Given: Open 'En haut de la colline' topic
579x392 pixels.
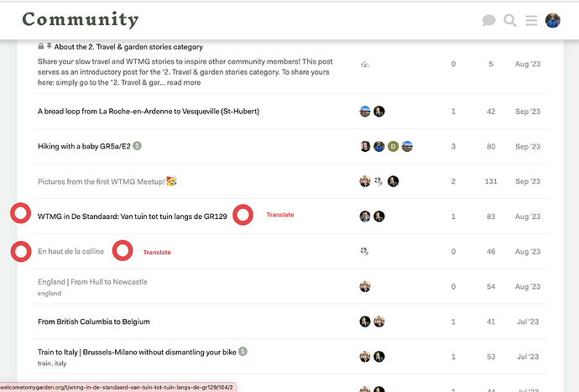Looking at the screenshot, I should [x=70, y=251].
